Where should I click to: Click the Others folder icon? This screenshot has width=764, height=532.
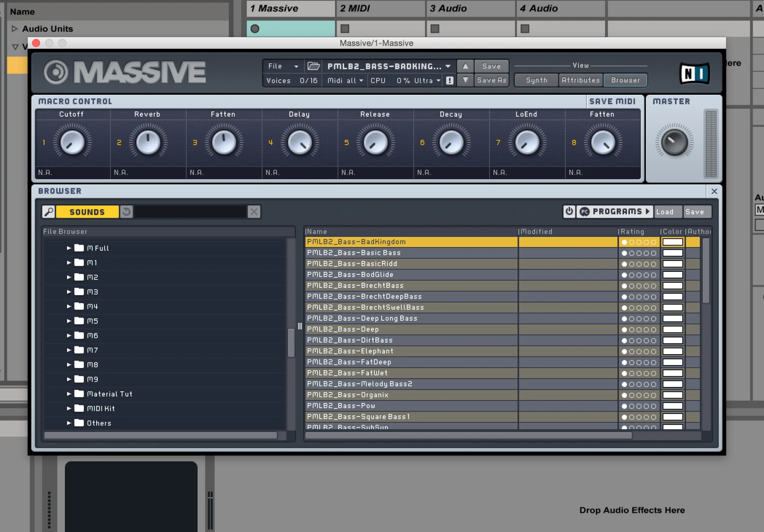coord(79,423)
